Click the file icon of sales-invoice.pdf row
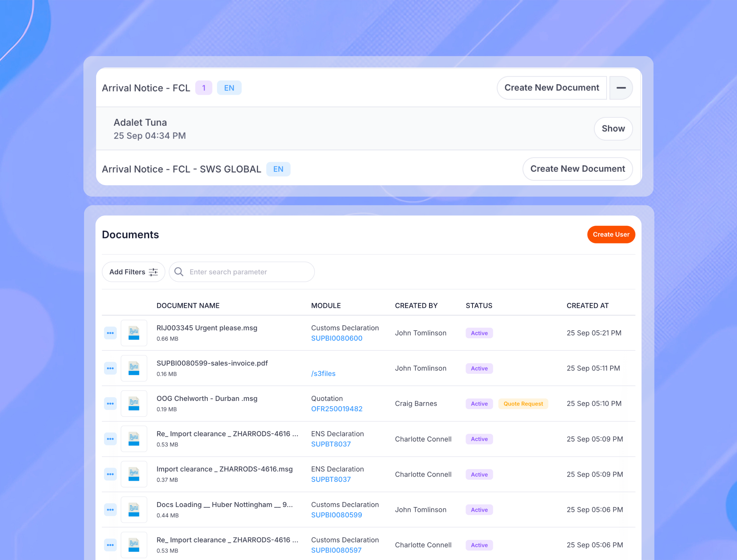The image size is (737, 560). tap(134, 368)
